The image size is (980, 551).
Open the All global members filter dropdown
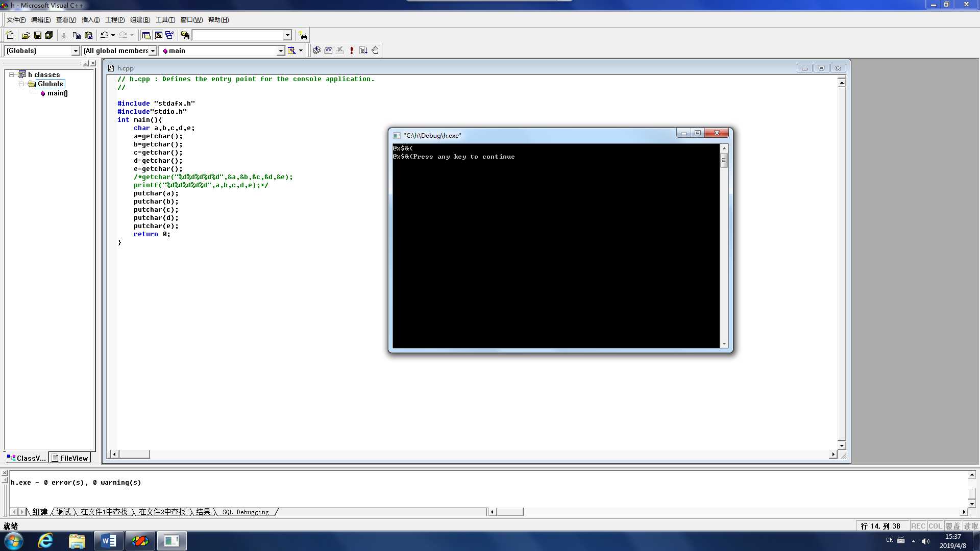click(x=153, y=51)
